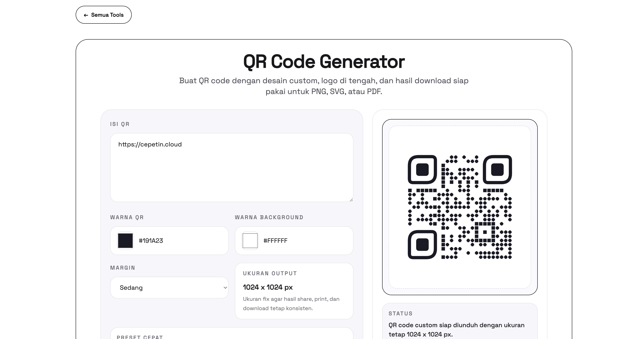644x339 pixels.
Task: Click the WARNA BACKGROUND label
Action: (269, 218)
